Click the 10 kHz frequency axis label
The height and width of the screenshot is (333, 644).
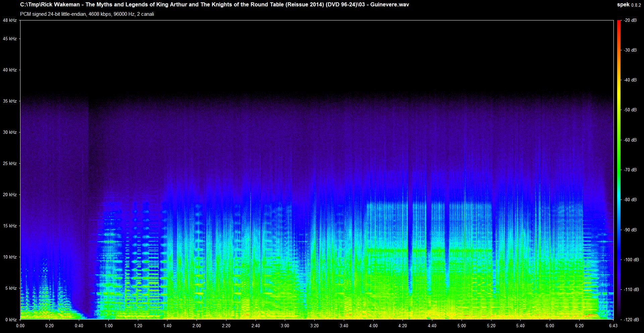9,257
